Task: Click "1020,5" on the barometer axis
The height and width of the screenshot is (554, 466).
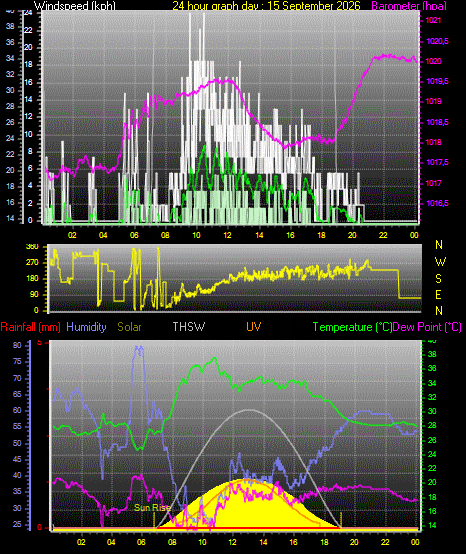Action: [437, 41]
